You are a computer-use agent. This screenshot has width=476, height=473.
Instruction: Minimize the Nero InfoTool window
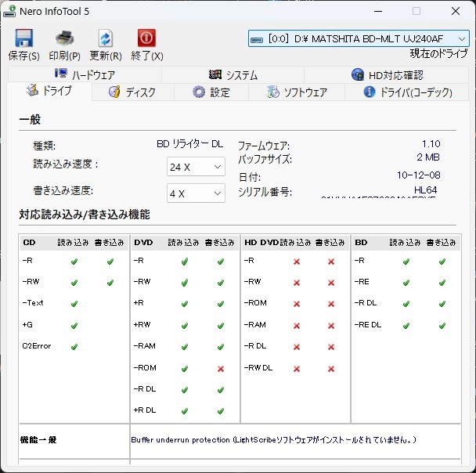(x=378, y=11)
